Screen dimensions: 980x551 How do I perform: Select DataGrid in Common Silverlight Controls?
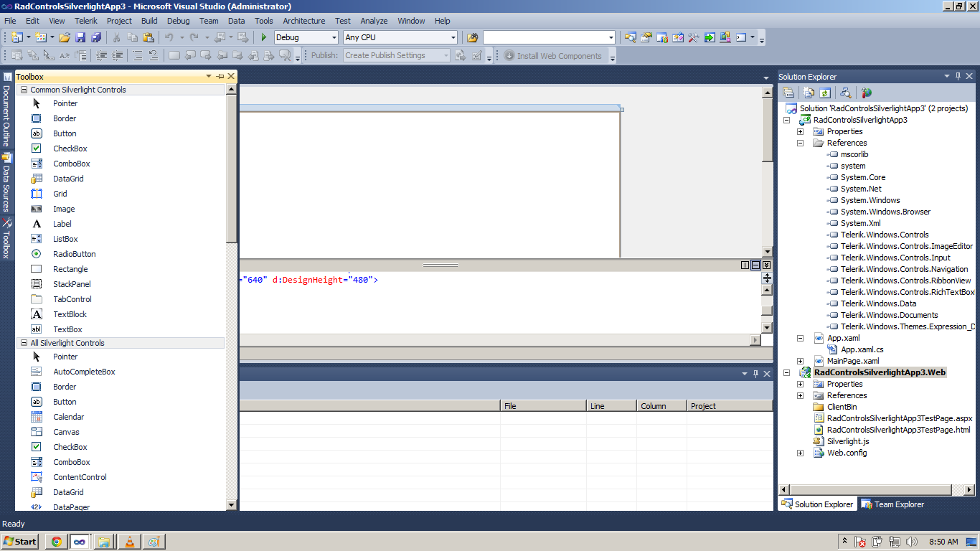click(68, 179)
